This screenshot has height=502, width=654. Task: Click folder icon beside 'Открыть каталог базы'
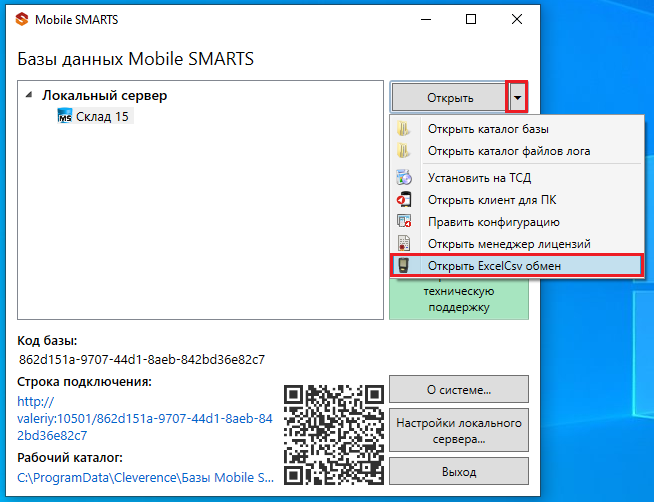(x=403, y=129)
